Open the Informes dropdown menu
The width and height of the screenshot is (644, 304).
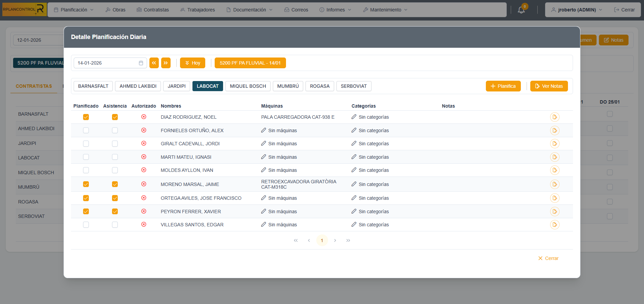[335, 10]
